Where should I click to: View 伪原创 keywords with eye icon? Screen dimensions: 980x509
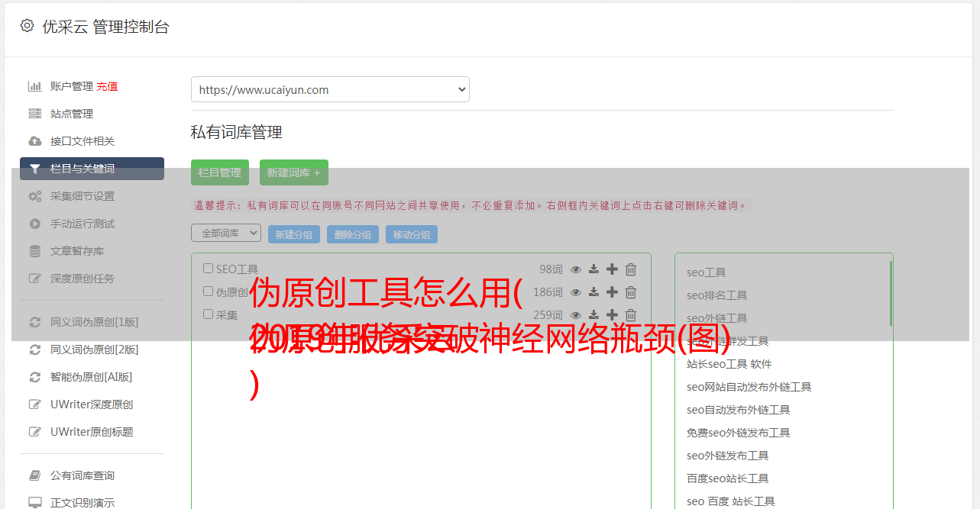pos(576,292)
